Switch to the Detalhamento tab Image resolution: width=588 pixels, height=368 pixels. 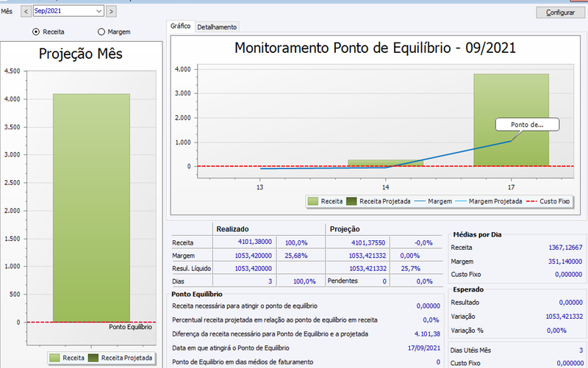(217, 27)
